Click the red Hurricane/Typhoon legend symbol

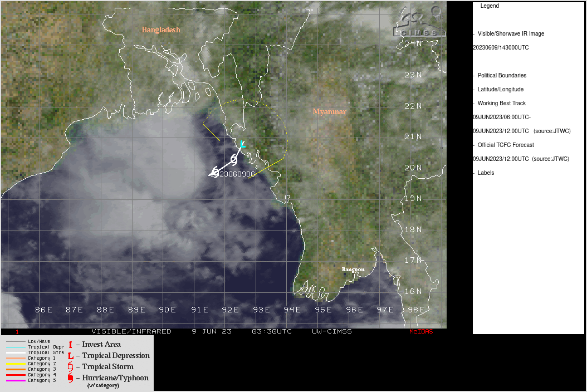pos(70,378)
